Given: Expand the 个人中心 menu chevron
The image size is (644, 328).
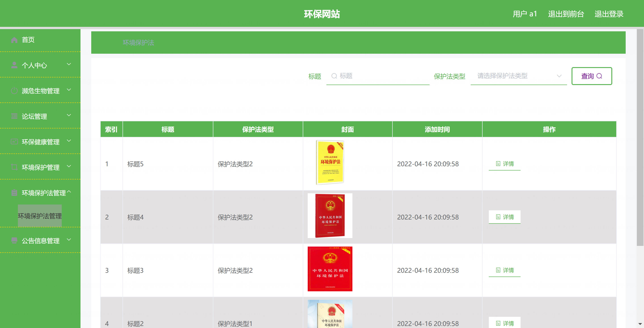Looking at the screenshot, I should point(69,64).
